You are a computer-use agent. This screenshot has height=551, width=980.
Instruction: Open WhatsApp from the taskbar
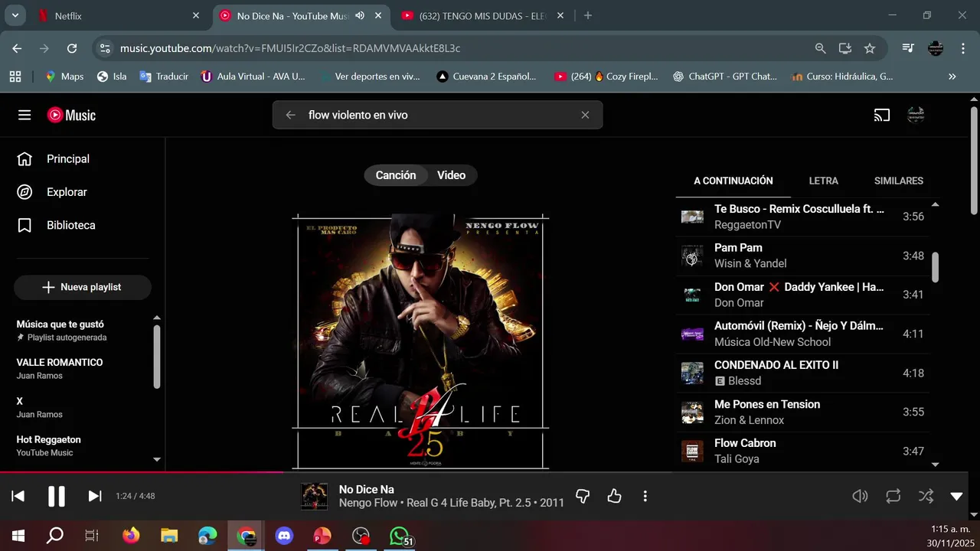[399, 536]
